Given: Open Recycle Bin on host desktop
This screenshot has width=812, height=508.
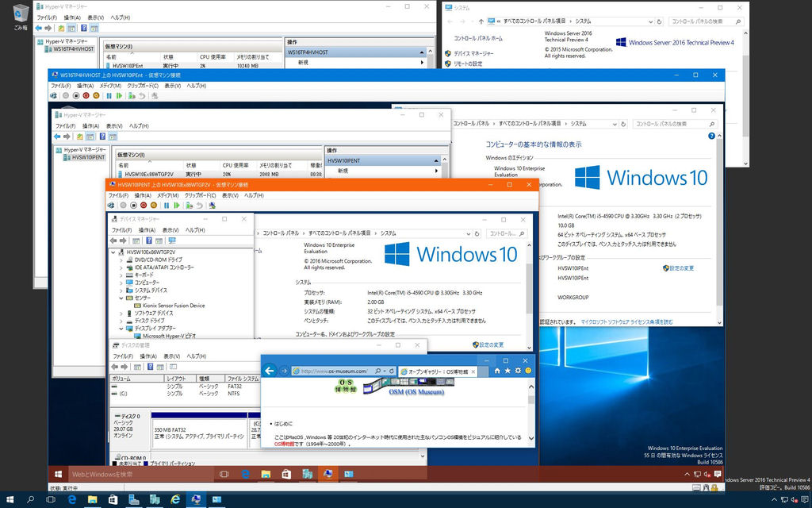Looking at the screenshot, I should (21, 17).
